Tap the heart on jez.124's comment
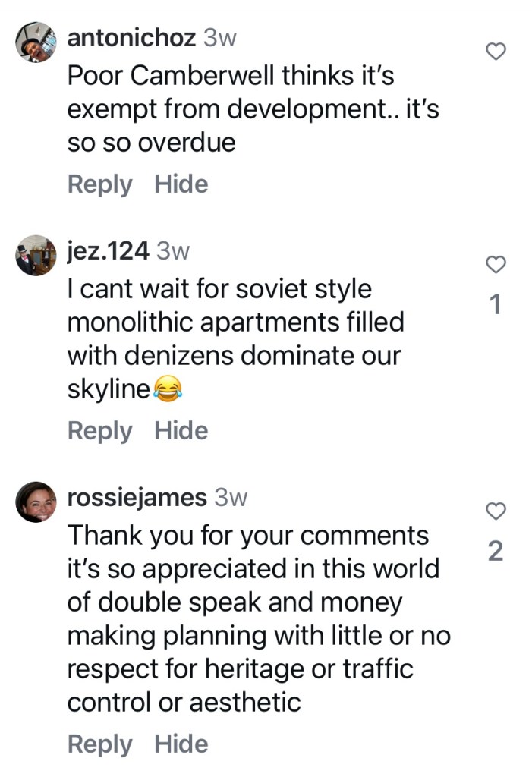Image resolution: width=532 pixels, height=777 pixels. pyautogui.click(x=495, y=265)
